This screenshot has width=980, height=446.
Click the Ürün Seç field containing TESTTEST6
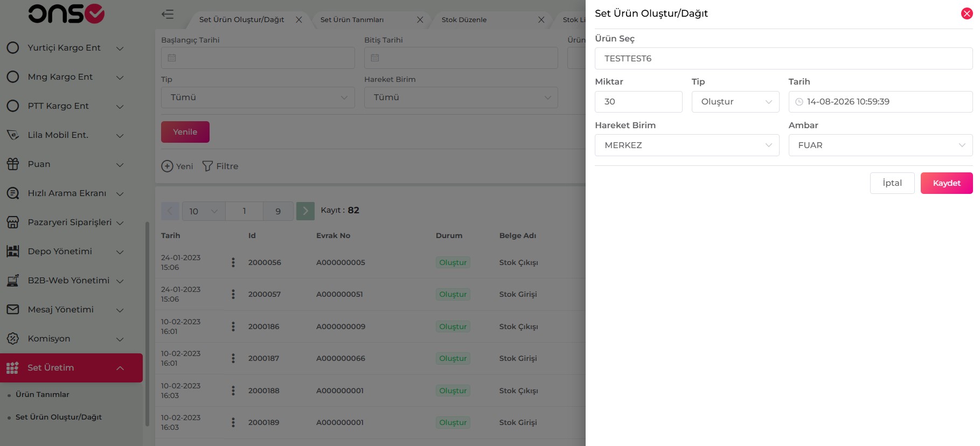coord(784,59)
